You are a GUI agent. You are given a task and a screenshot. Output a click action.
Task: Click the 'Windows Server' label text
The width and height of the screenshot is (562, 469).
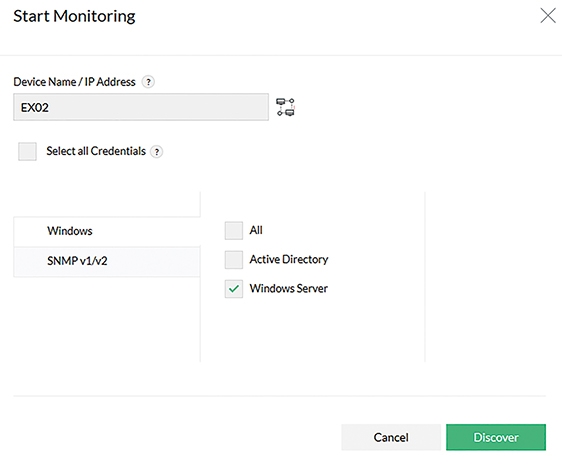pyautogui.click(x=289, y=288)
